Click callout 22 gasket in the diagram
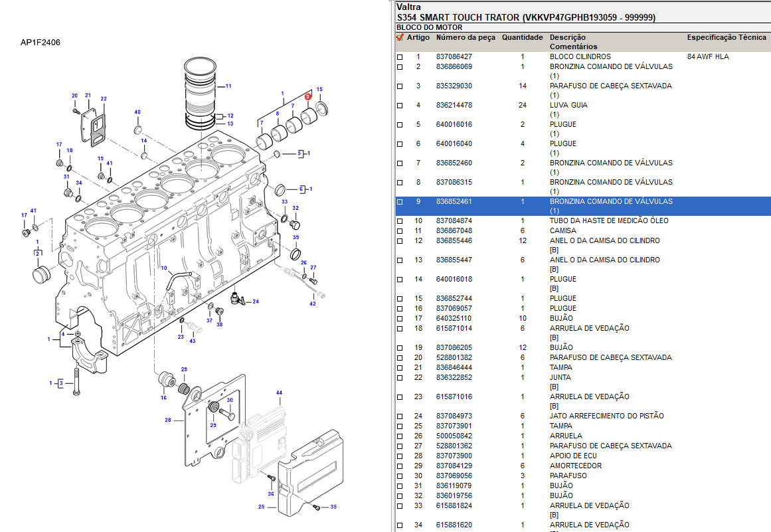Image resolution: width=771 pixels, height=532 pixels. [x=104, y=99]
